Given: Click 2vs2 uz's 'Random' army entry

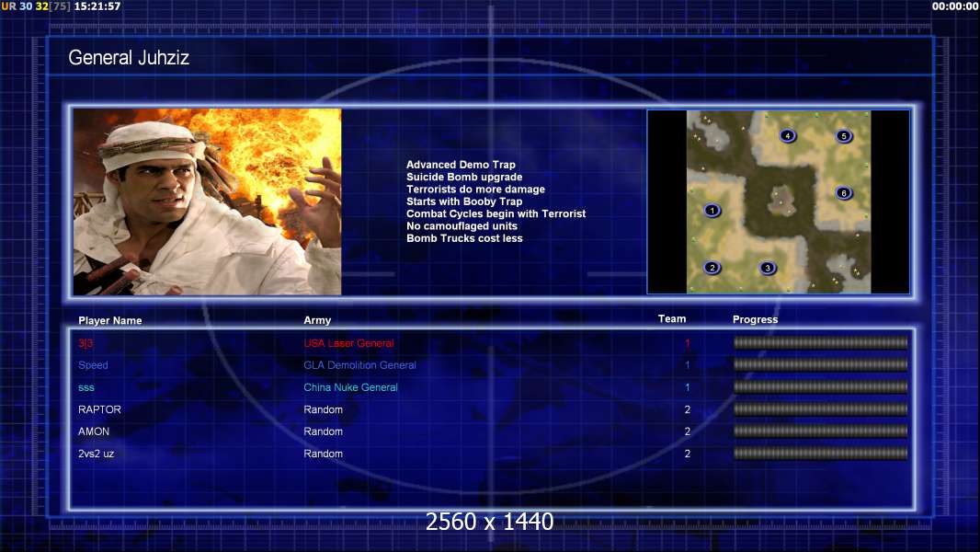Looking at the screenshot, I should tap(323, 454).
